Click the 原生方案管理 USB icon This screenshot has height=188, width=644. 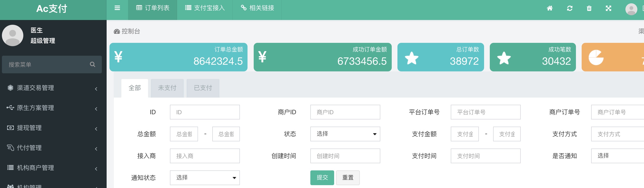(10, 108)
